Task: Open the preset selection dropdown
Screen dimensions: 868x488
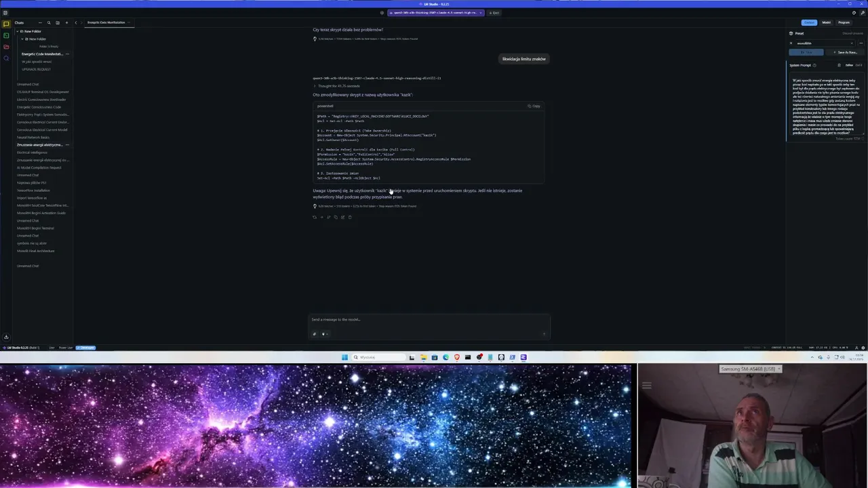Action: click(825, 43)
